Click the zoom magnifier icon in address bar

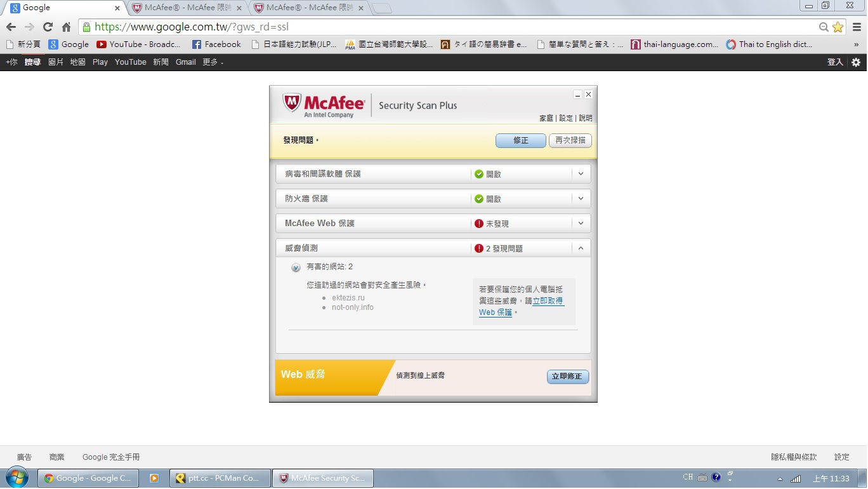tap(824, 27)
